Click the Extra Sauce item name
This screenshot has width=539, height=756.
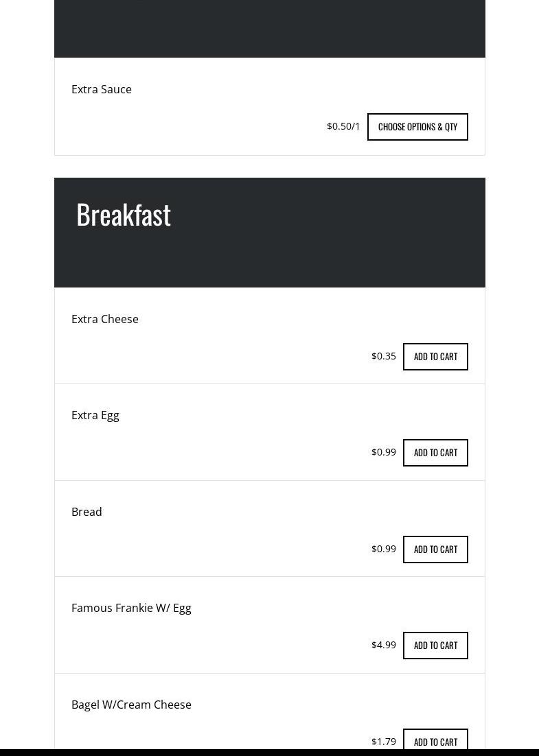[102, 89]
